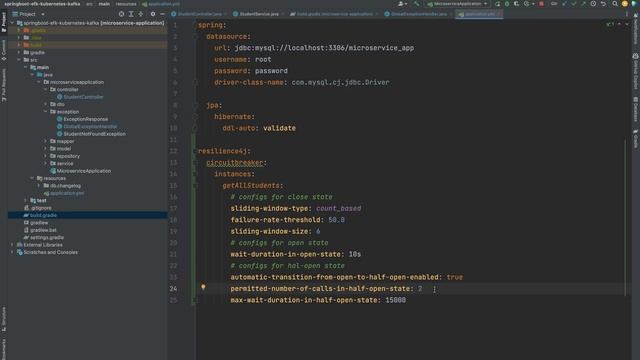
Task: Open Project panel settings gear
Action: [153, 14]
